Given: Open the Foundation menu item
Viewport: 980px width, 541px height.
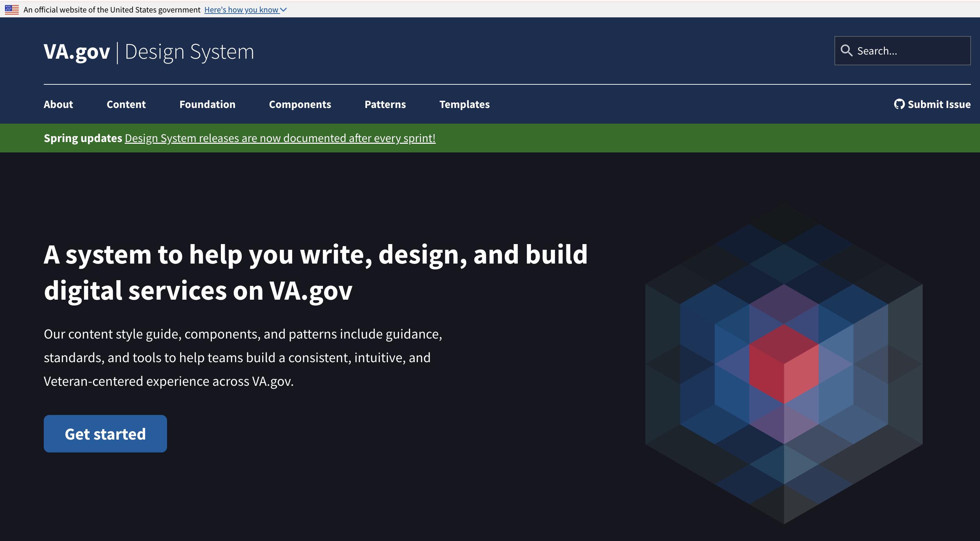Looking at the screenshot, I should point(207,104).
